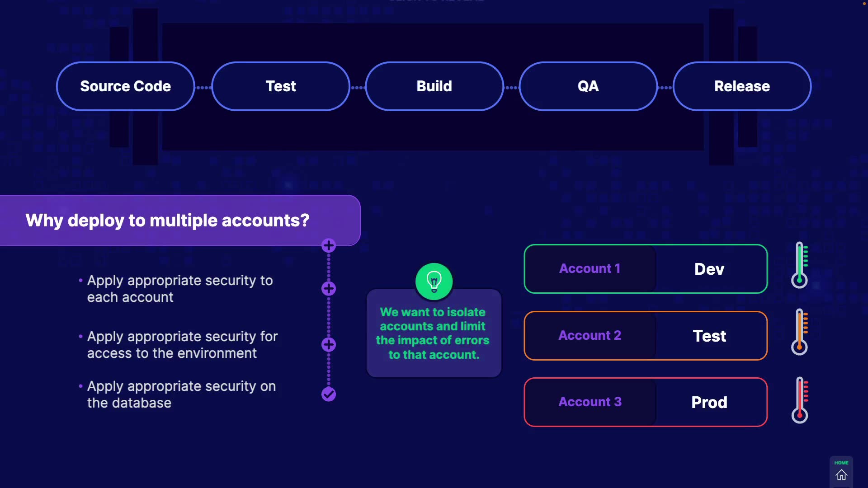
Task: Click the 'We want to isolate accounts' tip card
Action: (x=433, y=333)
